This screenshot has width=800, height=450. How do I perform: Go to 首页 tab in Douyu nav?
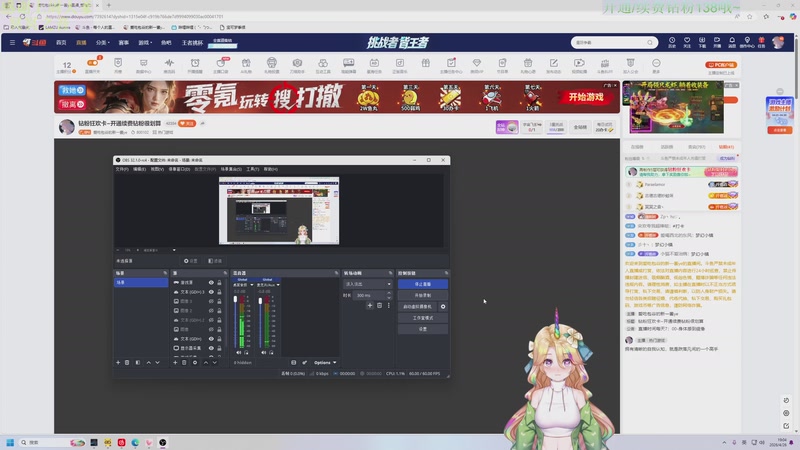point(61,42)
